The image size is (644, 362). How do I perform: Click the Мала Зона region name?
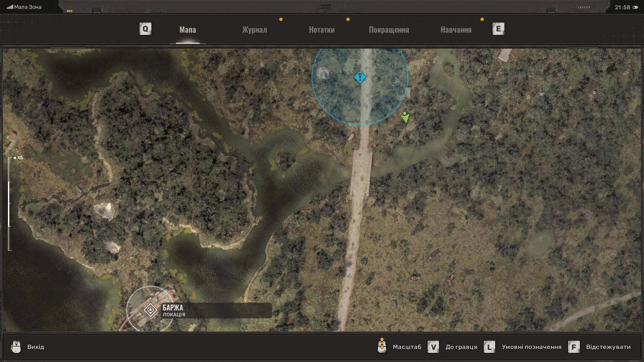(28, 7)
